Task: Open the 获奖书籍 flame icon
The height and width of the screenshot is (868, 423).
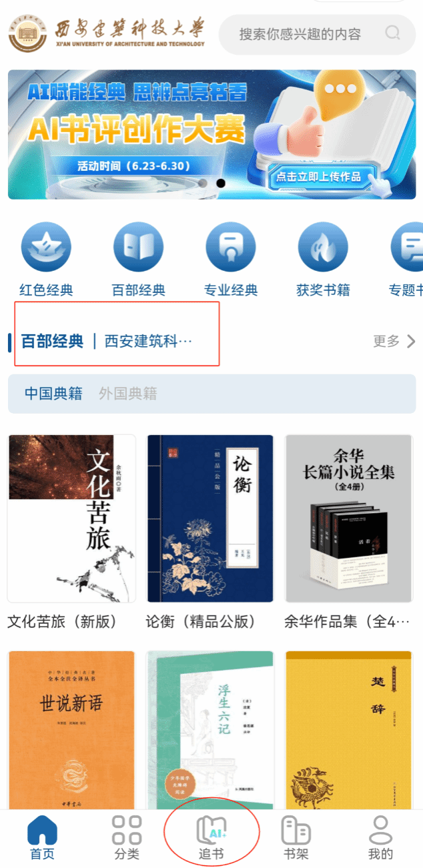Action: (323, 247)
